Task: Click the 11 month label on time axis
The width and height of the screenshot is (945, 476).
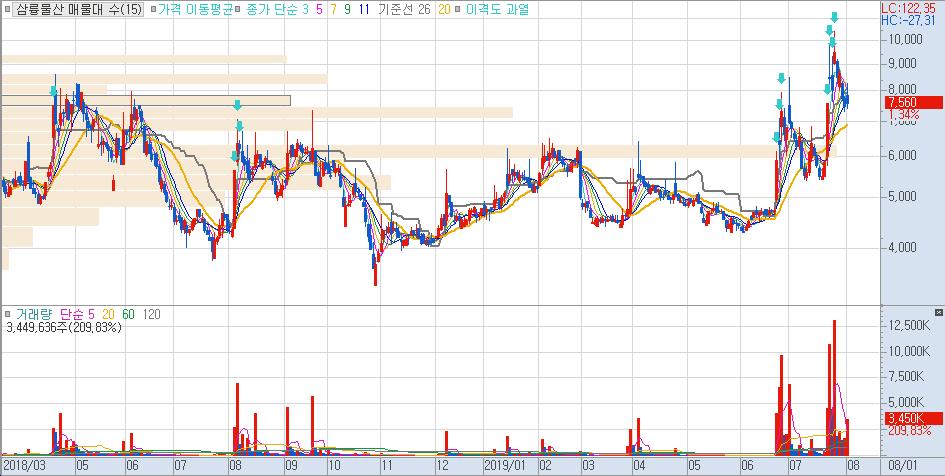Action: coord(388,465)
